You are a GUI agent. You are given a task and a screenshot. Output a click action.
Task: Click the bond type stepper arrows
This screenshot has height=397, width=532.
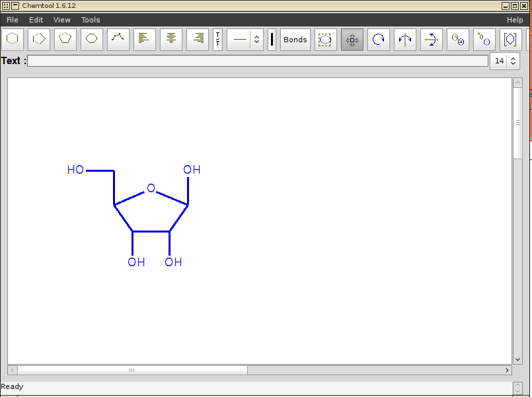(257, 40)
